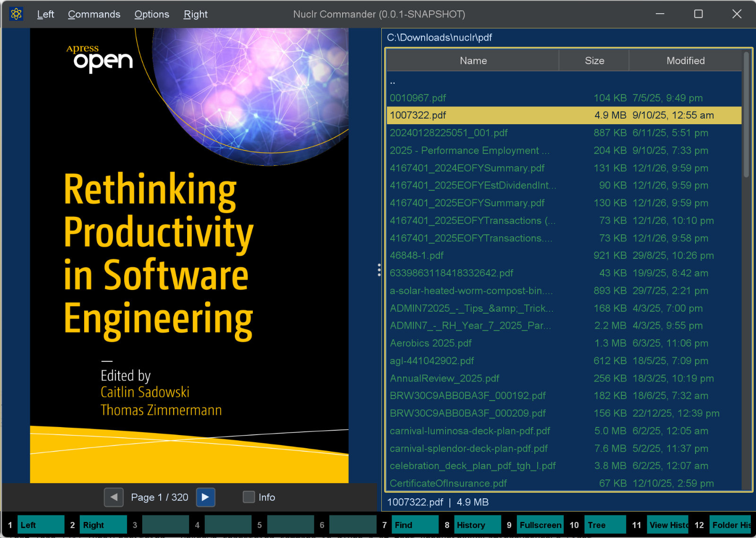Open the Options menu

[x=152, y=14]
